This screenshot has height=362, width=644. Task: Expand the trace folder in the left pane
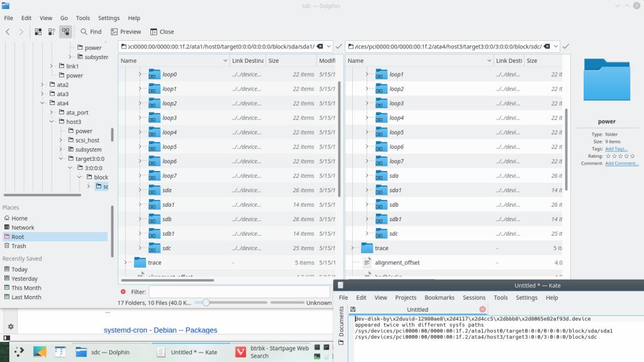[125, 262]
